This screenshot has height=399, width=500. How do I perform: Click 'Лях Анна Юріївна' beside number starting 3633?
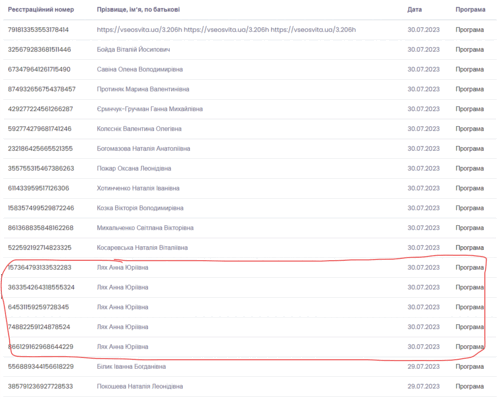point(122,287)
